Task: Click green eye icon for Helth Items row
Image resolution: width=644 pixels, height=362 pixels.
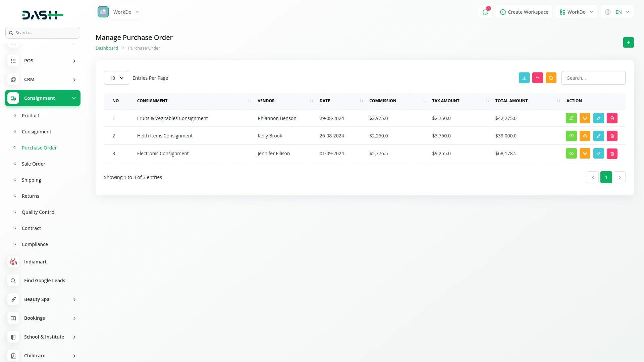Action: pos(571,136)
